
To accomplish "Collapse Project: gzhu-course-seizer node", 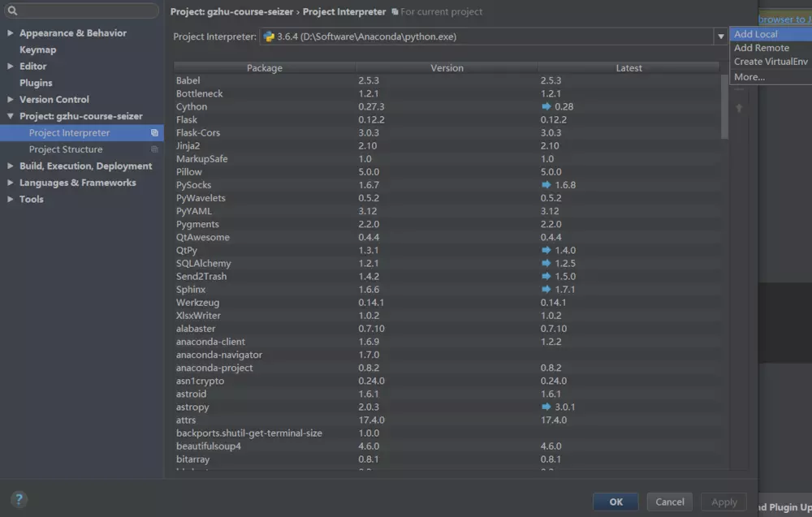I will pos(10,116).
